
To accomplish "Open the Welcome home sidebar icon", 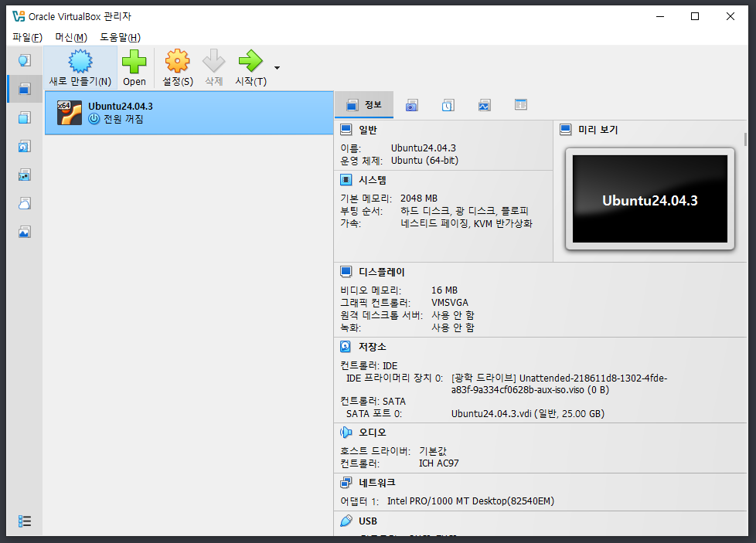I will [x=25, y=60].
